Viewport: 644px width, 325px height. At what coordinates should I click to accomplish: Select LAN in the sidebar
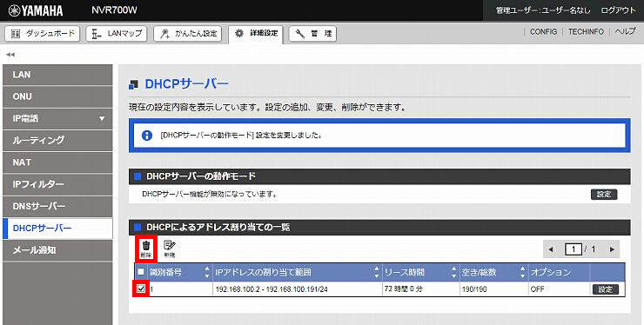pos(57,75)
